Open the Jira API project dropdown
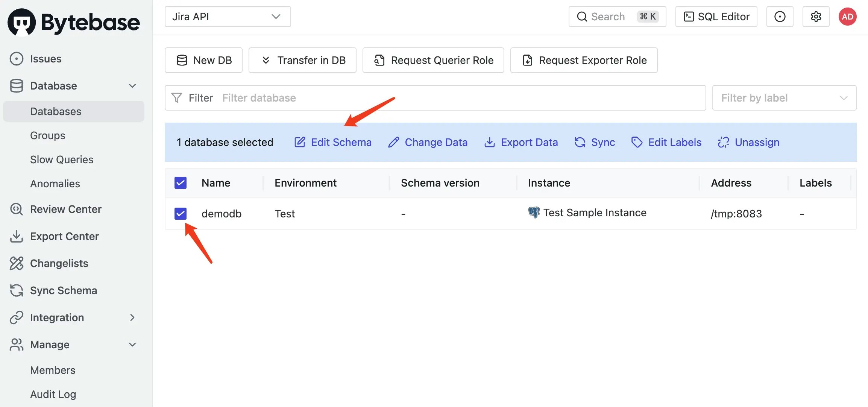The image size is (868, 407). (228, 17)
